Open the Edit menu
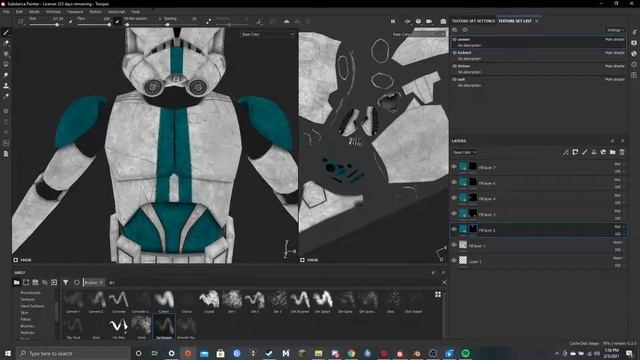This screenshot has width=640, height=360. tap(19, 12)
